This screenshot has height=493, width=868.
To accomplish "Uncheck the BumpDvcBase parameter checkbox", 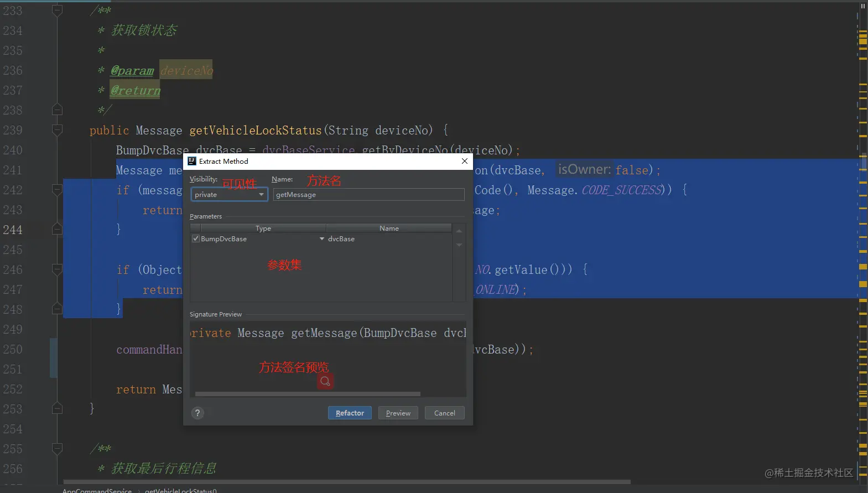I will pos(195,238).
